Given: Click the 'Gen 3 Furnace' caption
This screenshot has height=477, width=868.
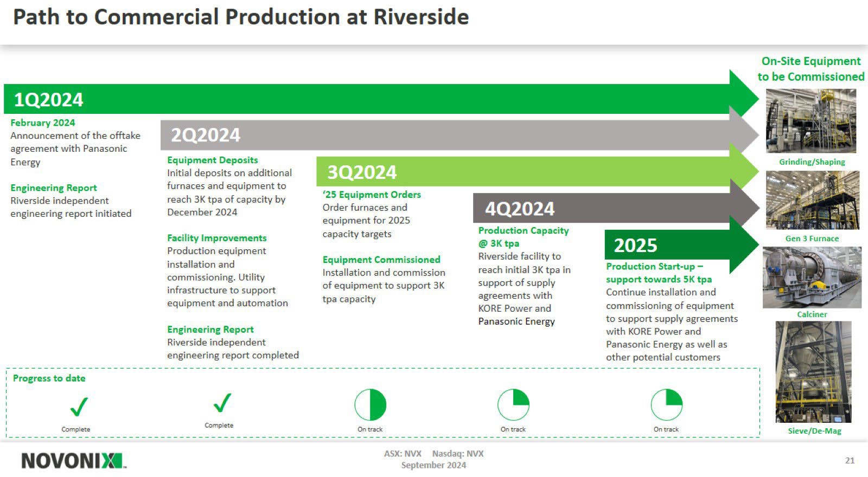Looking at the screenshot, I should click(812, 238).
